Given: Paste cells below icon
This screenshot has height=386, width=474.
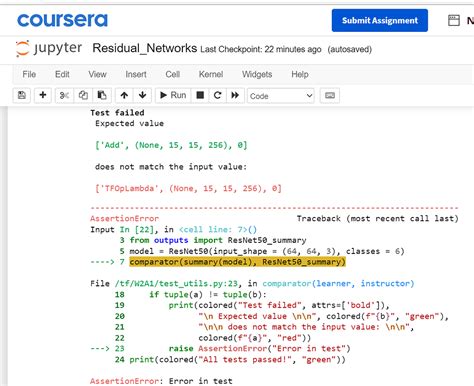Looking at the screenshot, I should tap(102, 95).
